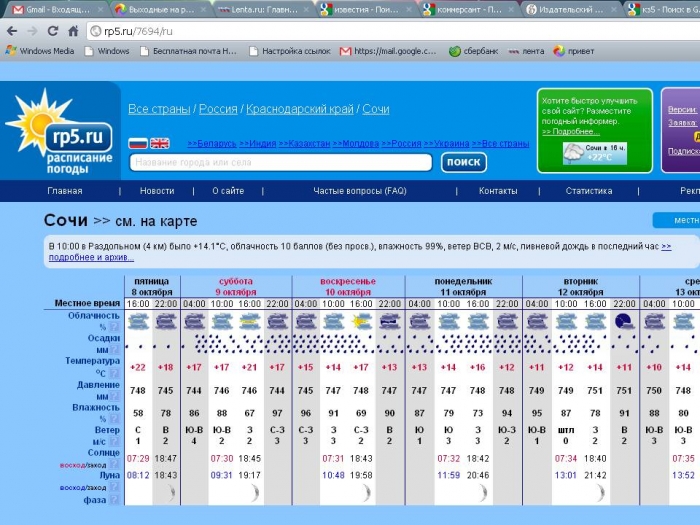Click unit icon next to Температура °C
This screenshot has width=700, height=525.
pos(114,373)
